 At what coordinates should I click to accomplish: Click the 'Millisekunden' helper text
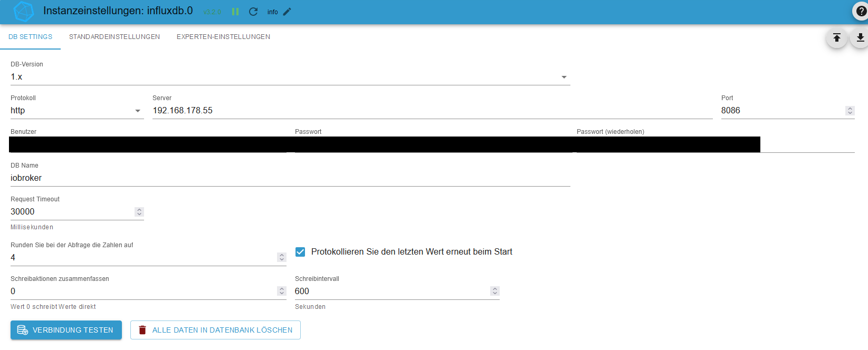coord(32,227)
